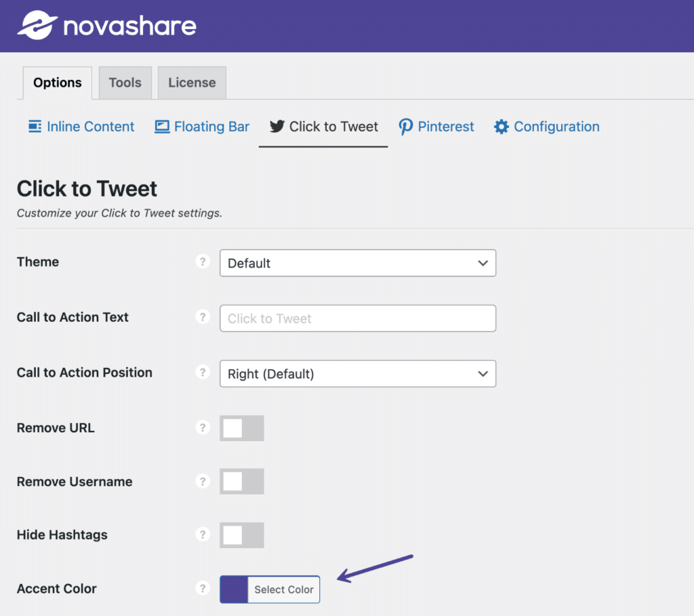Viewport: 694px width, 616px height.
Task: Show help for Call to Action Position
Action: (203, 372)
